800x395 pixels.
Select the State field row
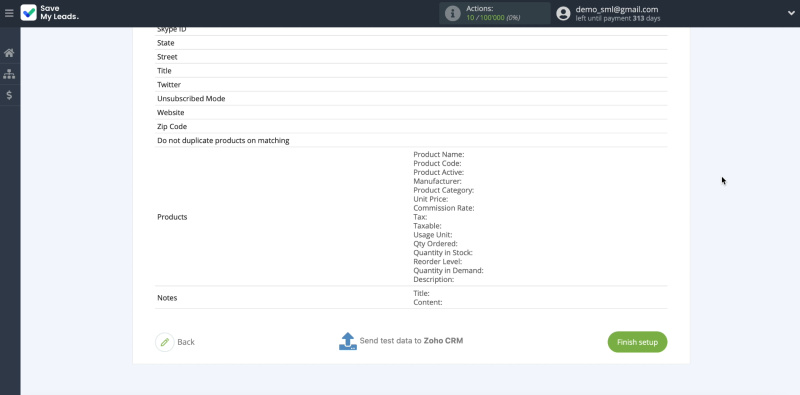(x=411, y=43)
